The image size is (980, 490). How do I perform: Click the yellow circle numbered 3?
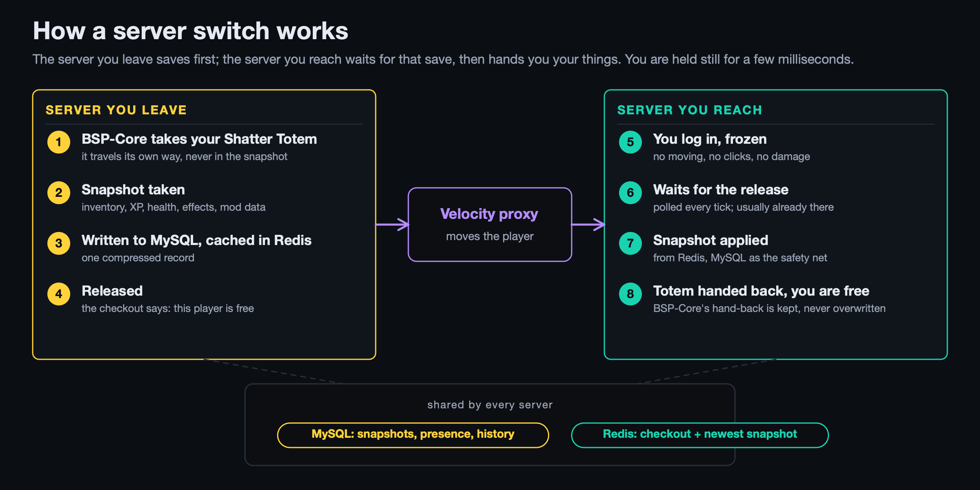[59, 243]
